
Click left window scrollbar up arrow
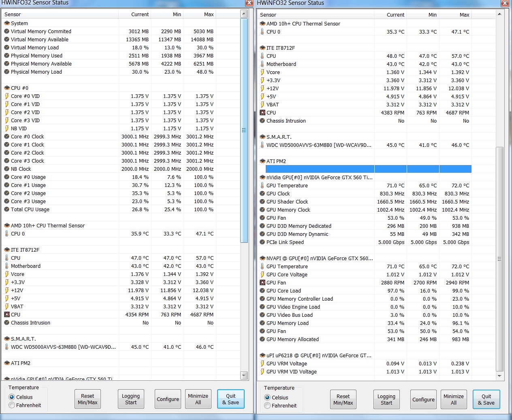(244, 14)
